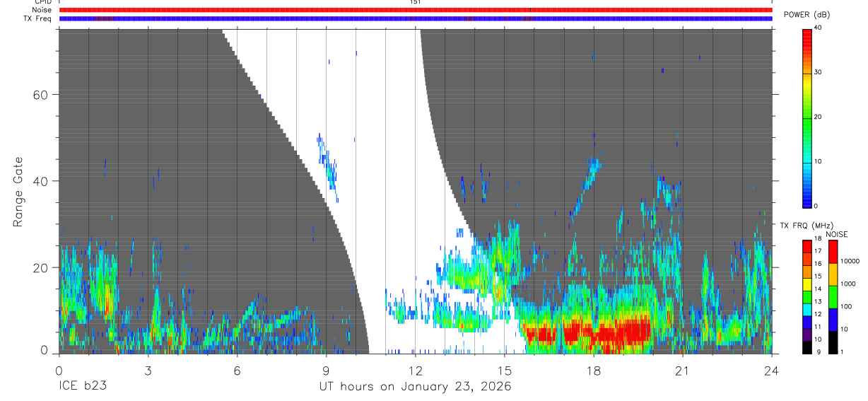The image size is (868, 401).
Task: Click the 10000 noise scale label
Action: click(849, 261)
